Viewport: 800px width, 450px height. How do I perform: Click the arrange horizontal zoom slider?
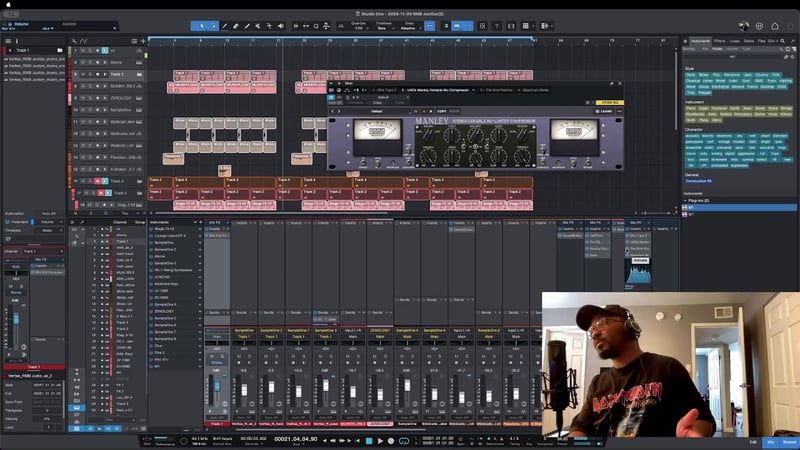(x=658, y=213)
